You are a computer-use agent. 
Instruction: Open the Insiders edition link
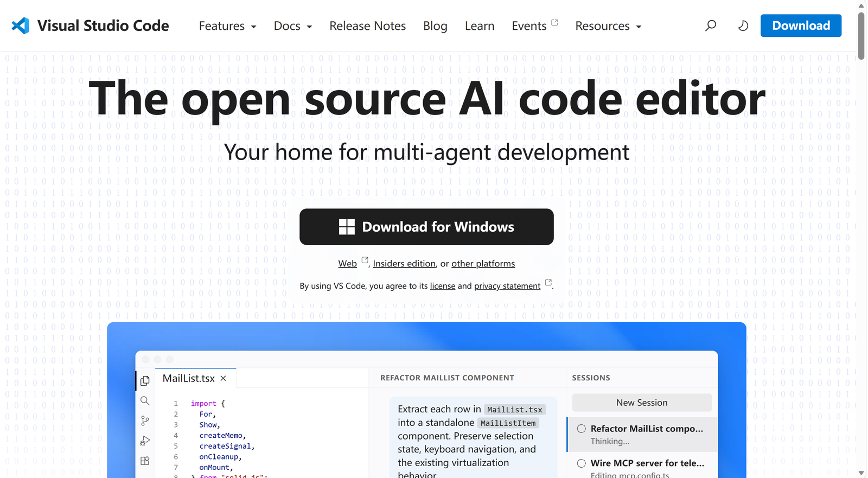pyautogui.click(x=404, y=264)
